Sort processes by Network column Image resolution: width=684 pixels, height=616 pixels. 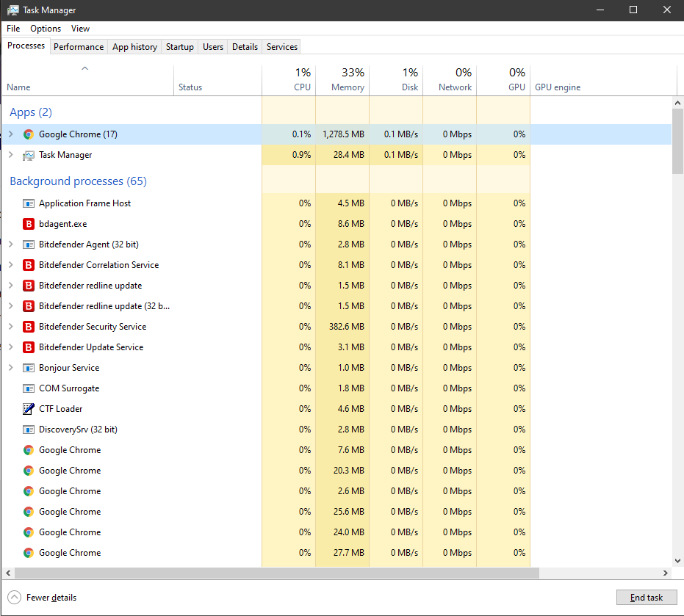click(x=450, y=81)
